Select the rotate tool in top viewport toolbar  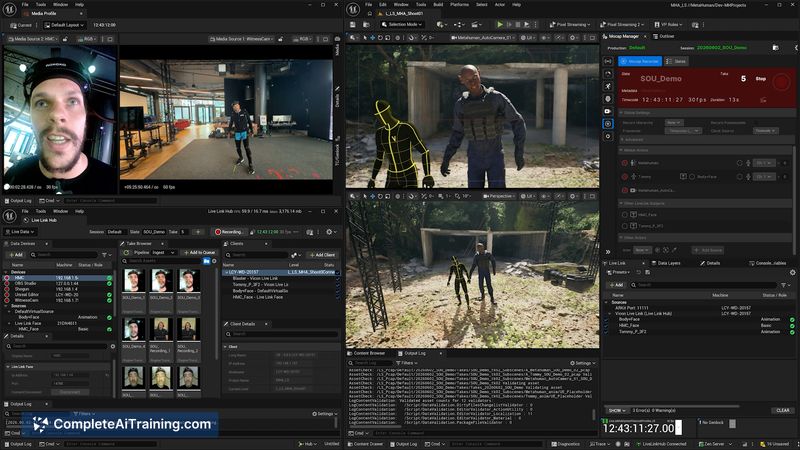380,38
